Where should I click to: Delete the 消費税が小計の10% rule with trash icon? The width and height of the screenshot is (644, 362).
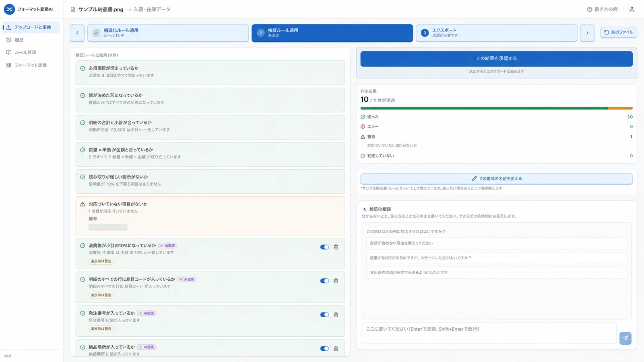pyautogui.click(x=336, y=247)
